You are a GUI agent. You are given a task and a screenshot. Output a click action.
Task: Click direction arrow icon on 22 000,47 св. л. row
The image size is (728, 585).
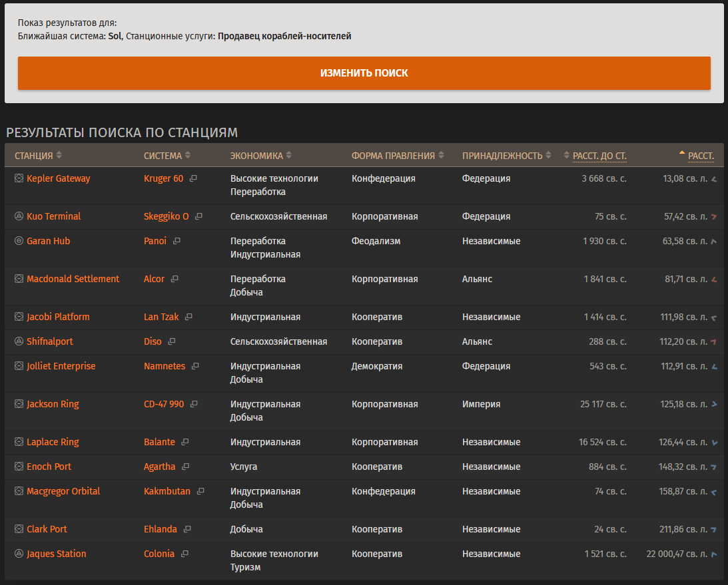pyautogui.click(x=714, y=554)
